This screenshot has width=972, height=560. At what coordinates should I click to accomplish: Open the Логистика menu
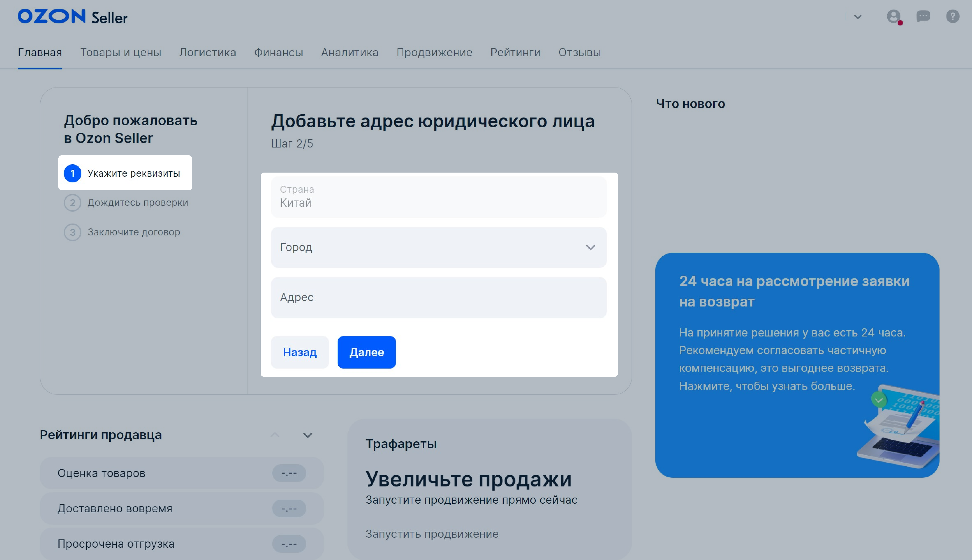click(x=207, y=52)
